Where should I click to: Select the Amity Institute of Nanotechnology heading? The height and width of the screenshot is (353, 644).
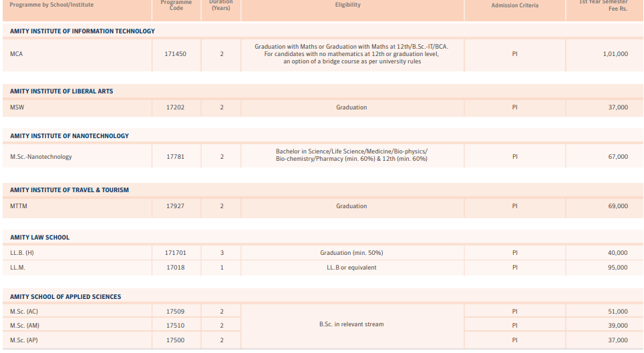[x=69, y=136]
